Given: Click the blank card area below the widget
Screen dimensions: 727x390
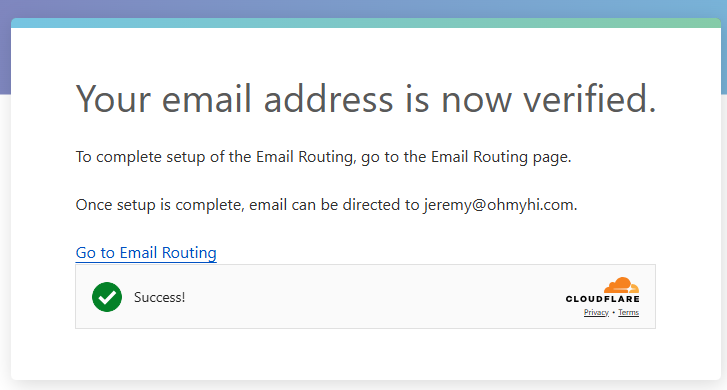Looking at the screenshot, I should pyautogui.click(x=366, y=354).
